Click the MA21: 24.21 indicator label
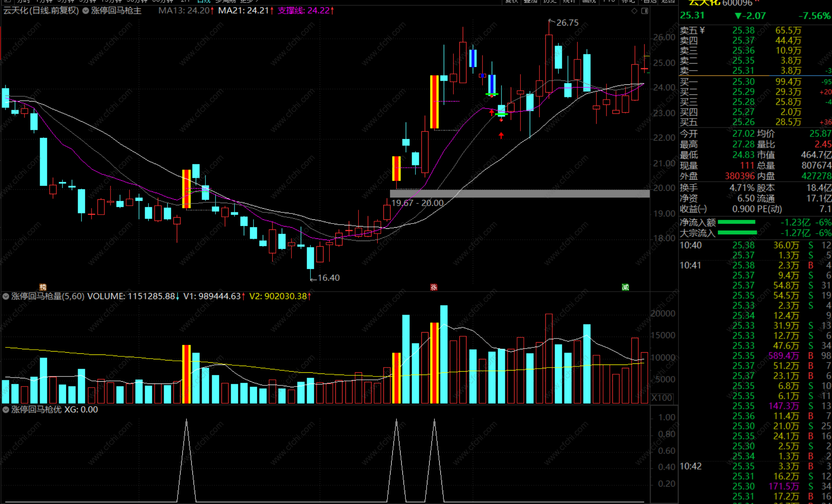This screenshot has width=832, height=504. coord(243,11)
